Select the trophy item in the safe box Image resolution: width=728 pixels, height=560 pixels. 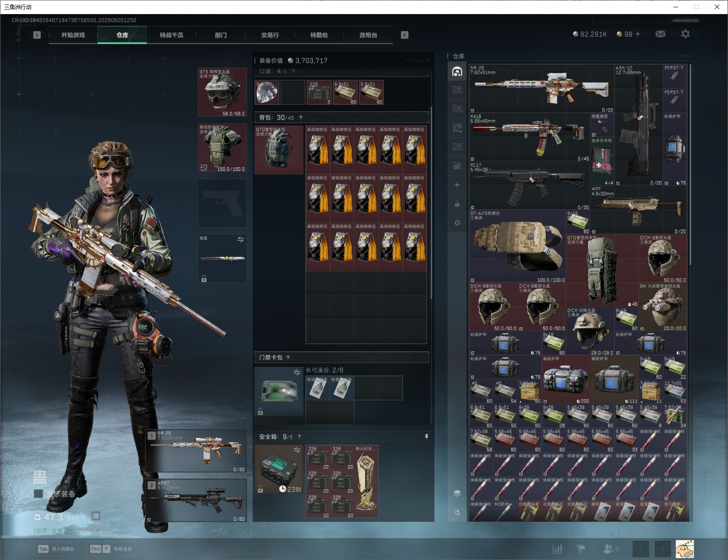tap(366, 481)
